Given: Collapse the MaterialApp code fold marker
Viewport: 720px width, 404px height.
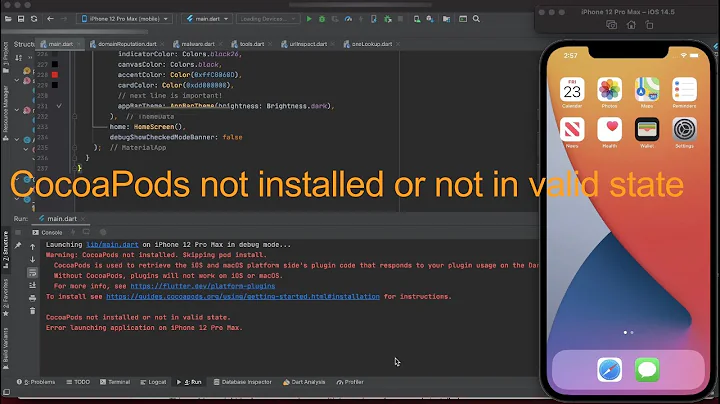Looking at the screenshot, I should pyautogui.click(x=74, y=148).
